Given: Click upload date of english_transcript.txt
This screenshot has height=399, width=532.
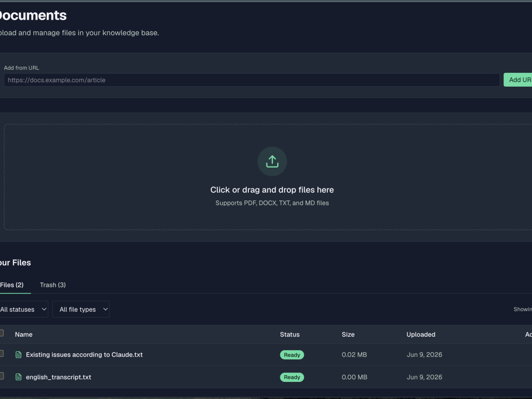Looking at the screenshot, I should pos(425,377).
